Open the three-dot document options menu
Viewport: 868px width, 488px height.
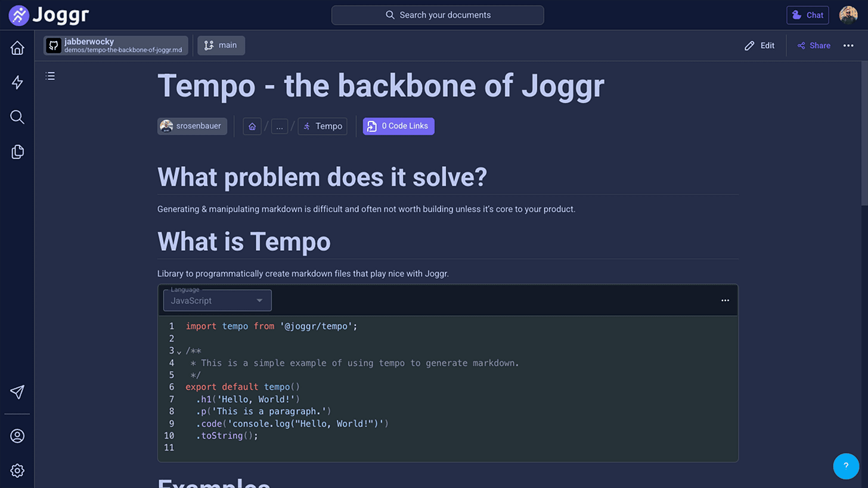coord(848,45)
